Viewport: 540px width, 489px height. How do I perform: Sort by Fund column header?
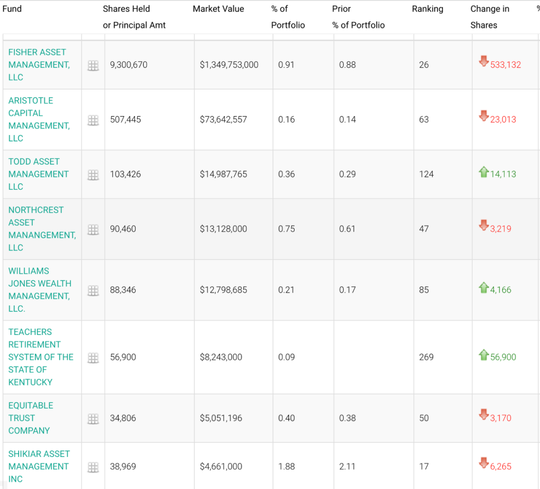tap(12, 9)
